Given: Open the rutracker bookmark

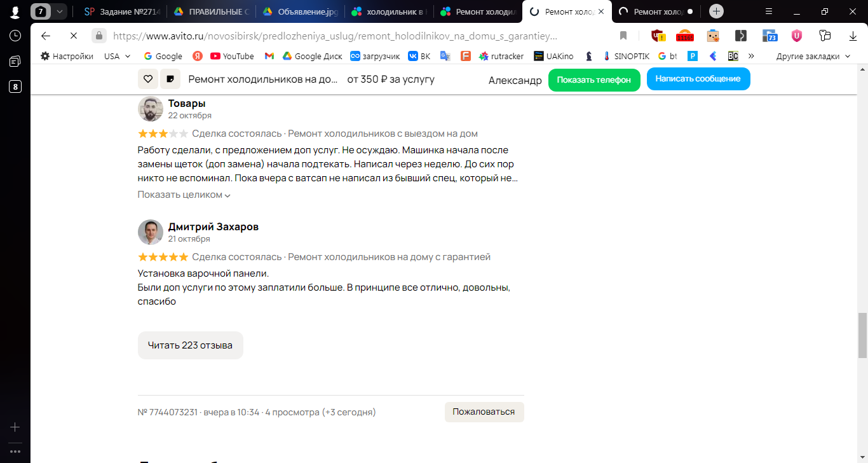Looking at the screenshot, I should point(501,56).
